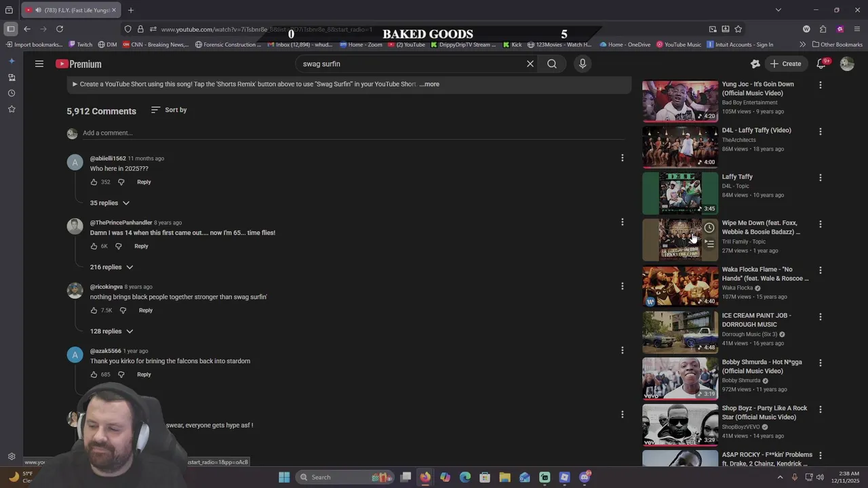Reply to @ThePrincePanhandler's comment
Screen dimensions: 868x488
[x=141, y=247]
